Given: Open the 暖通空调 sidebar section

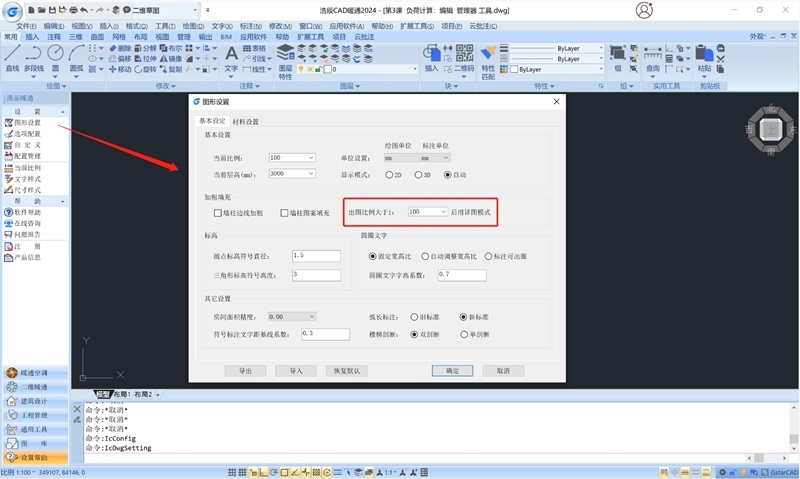Looking at the screenshot, I should pos(35,373).
